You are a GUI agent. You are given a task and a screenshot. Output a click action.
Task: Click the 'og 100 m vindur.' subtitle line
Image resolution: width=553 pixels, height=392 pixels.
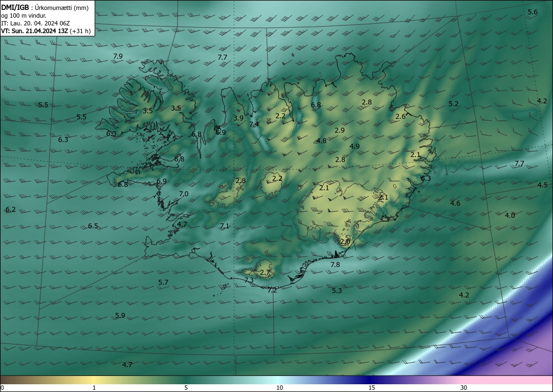click(24, 15)
